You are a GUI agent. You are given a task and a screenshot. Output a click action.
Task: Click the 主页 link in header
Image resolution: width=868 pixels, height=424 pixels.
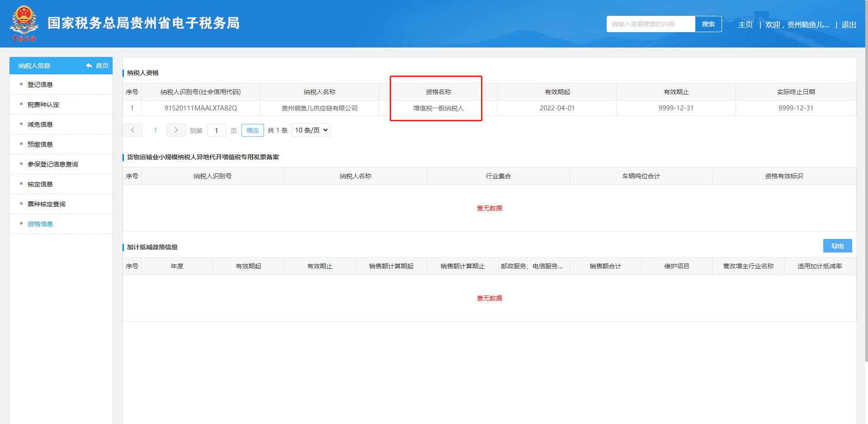(745, 24)
